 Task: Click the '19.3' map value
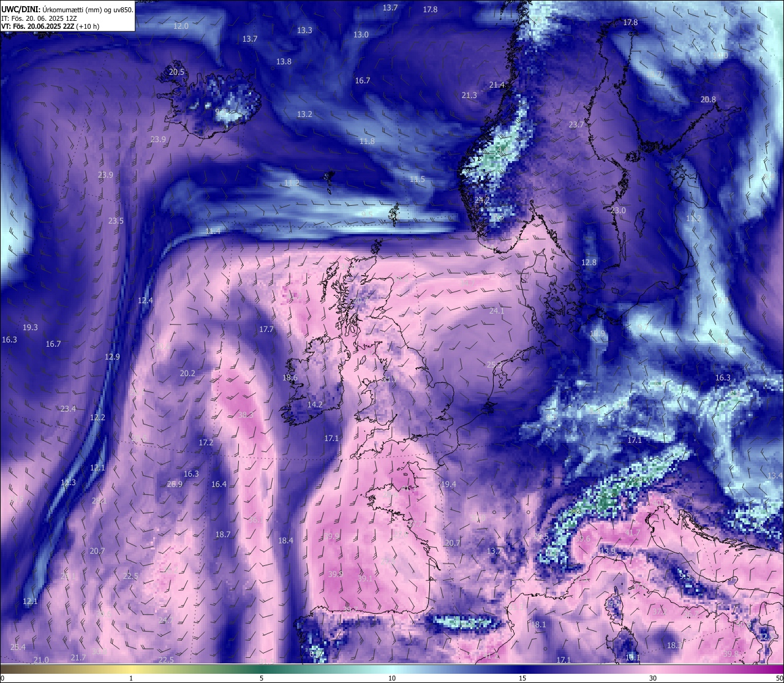pyautogui.click(x=30, y=327)
